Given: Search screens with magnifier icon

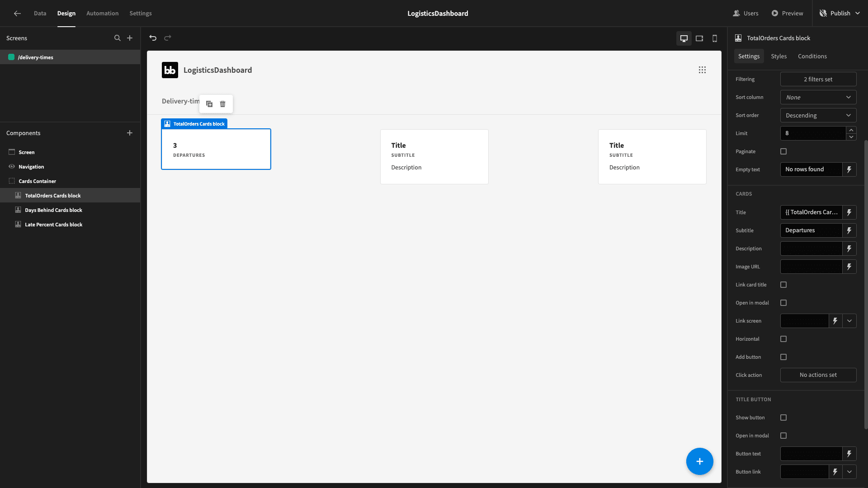Looking at the screenshot, I should tap(118, 38).
